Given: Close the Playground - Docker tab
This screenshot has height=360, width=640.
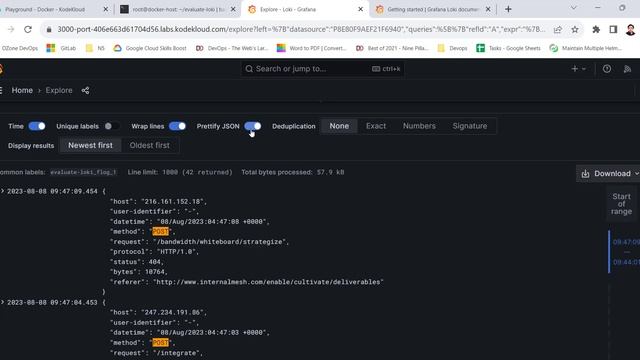Looking at the screenshot, I should (x=106, y=9).
